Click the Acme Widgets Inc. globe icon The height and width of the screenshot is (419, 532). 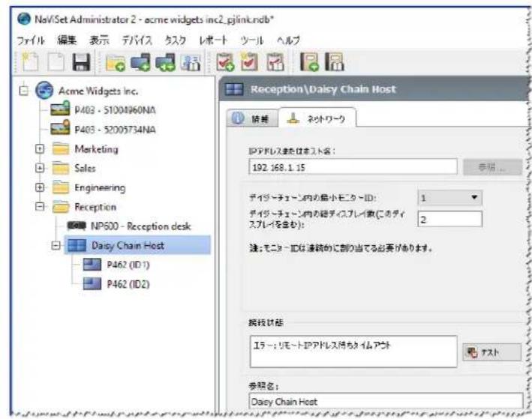(x=44, y=90)
